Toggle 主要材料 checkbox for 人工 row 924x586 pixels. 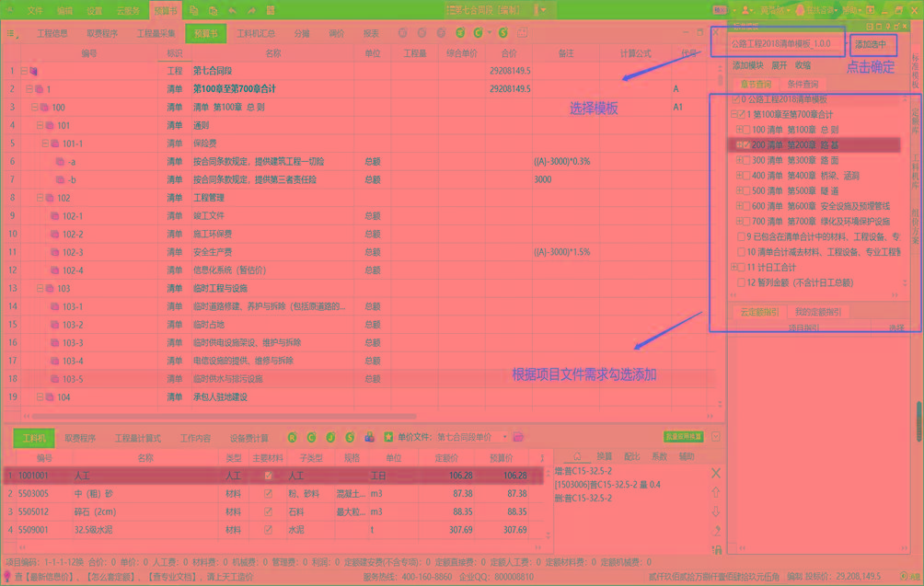tap(268, 476)
